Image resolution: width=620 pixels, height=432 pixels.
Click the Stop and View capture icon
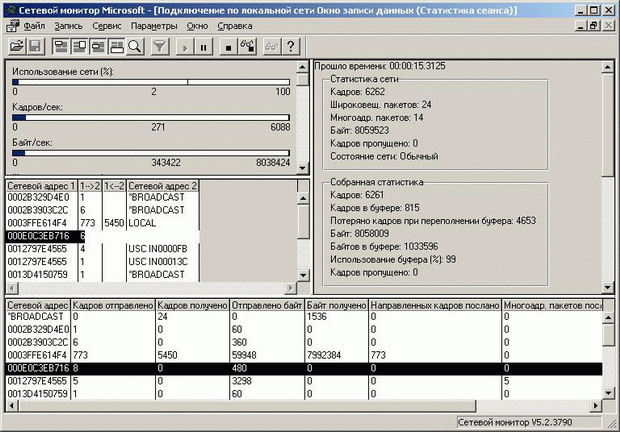coord(248,46)
